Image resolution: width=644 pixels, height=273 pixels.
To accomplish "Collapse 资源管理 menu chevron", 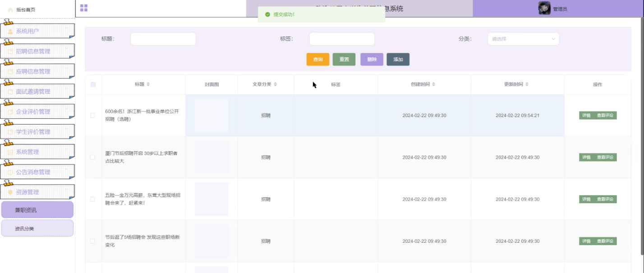I will (x=66, y=190).
